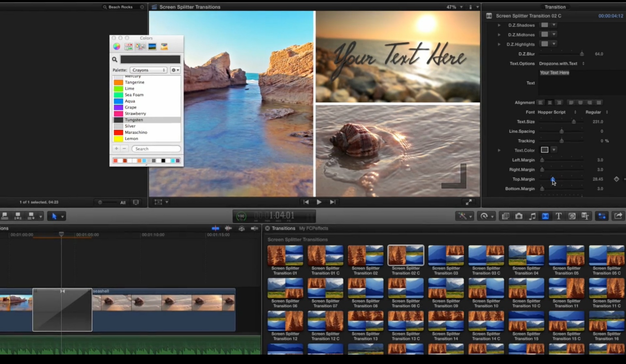Open the Palette dropdown set to Crayons
Screen dimensions: 626x364
148,70
